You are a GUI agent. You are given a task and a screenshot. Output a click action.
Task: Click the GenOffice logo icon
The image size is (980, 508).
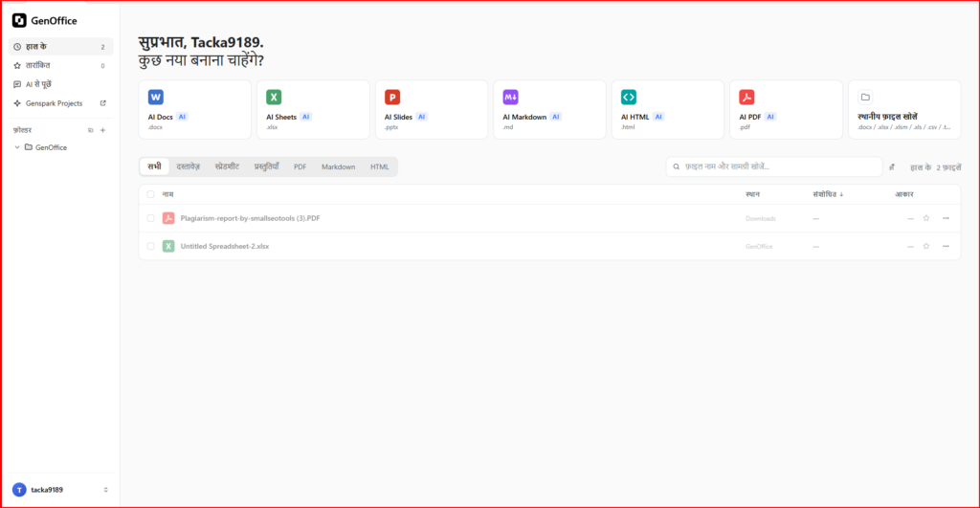19,21
